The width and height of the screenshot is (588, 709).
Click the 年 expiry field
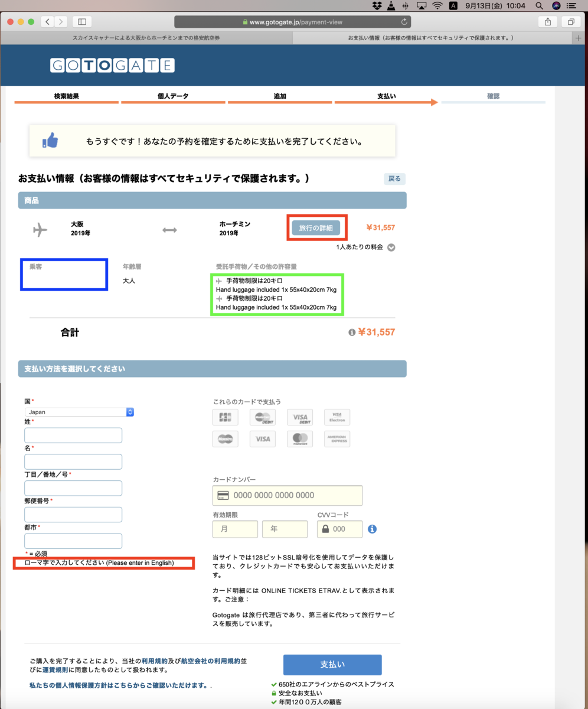tap(285, 529)
